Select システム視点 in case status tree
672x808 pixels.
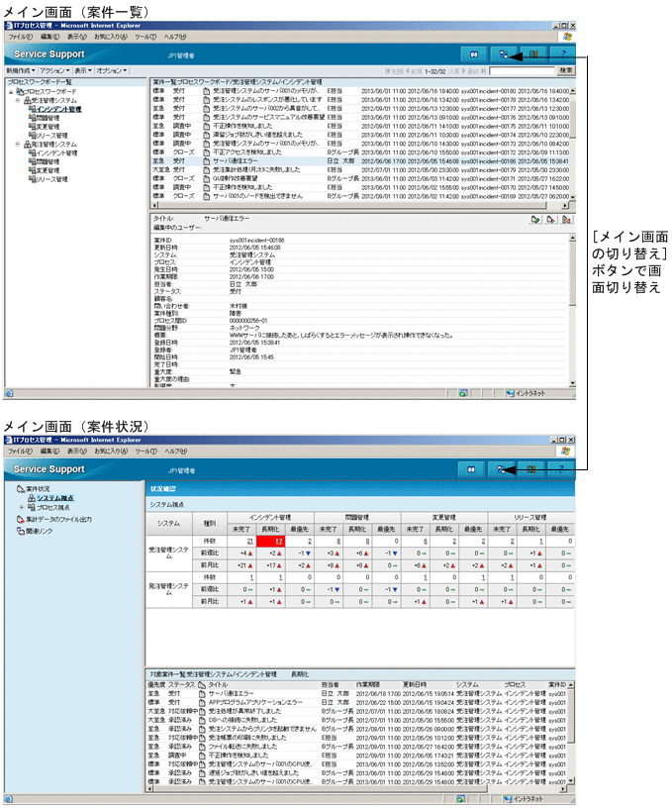pos(55,498)
